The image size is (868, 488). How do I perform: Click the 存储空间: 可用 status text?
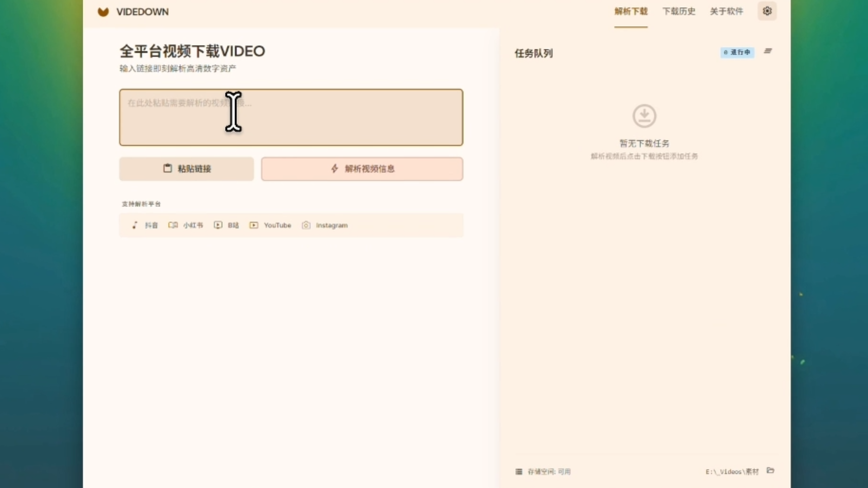point(549,472)
